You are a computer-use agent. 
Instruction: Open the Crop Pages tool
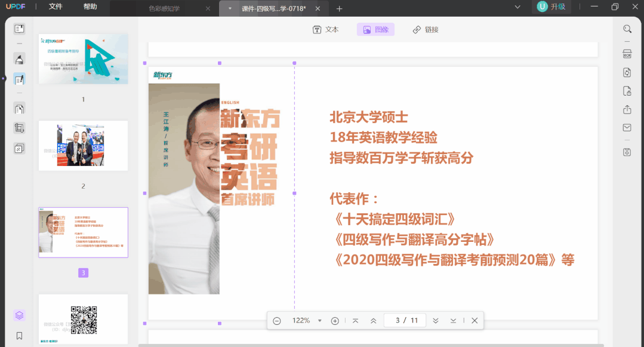click(19, 128)
